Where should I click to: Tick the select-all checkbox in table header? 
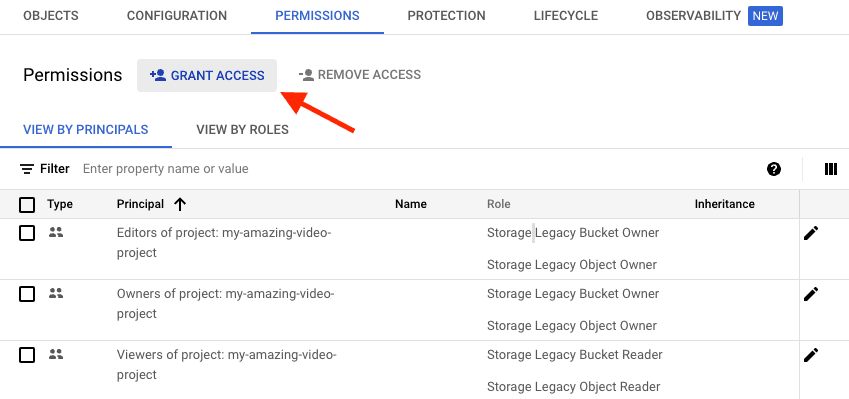tap(27, 205)
